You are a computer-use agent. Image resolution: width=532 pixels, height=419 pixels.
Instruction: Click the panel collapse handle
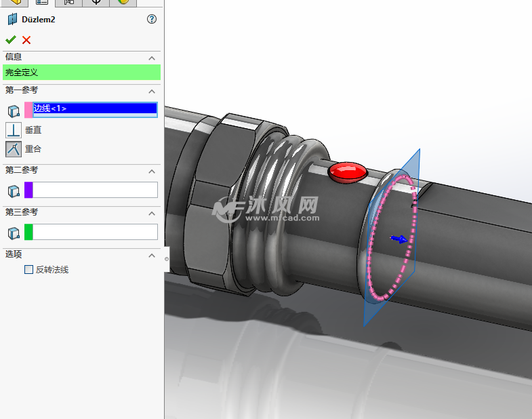click(167, 259)
